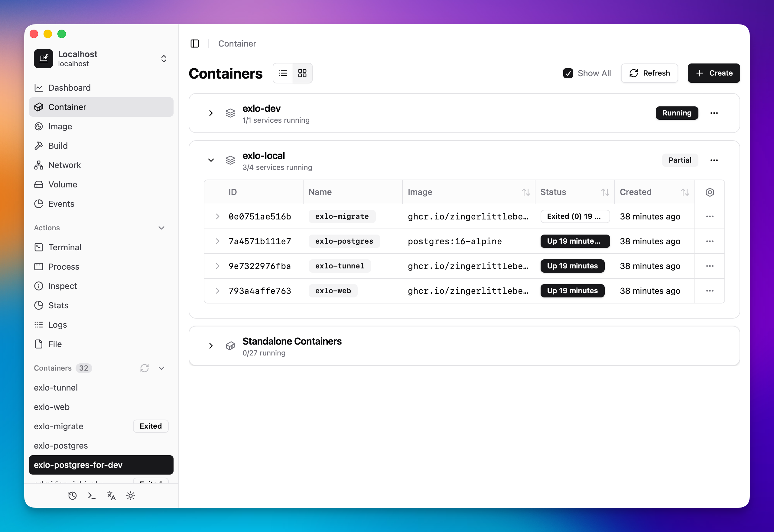Sort the table by Created column
774x532 pixels.
pyautogui.click(x=685, y=192)
